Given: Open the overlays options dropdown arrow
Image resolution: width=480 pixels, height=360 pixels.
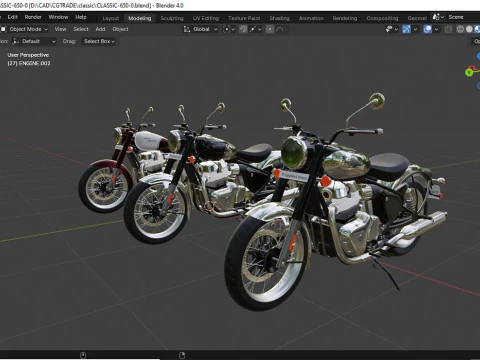Looking at the screenshot, I should tap(437, 29).
